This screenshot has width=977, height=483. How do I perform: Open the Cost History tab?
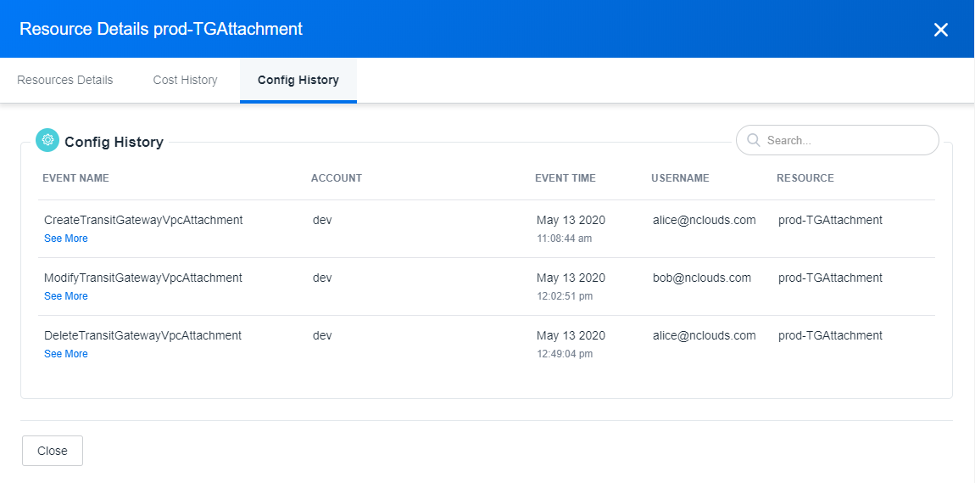(x=185, y=80)
